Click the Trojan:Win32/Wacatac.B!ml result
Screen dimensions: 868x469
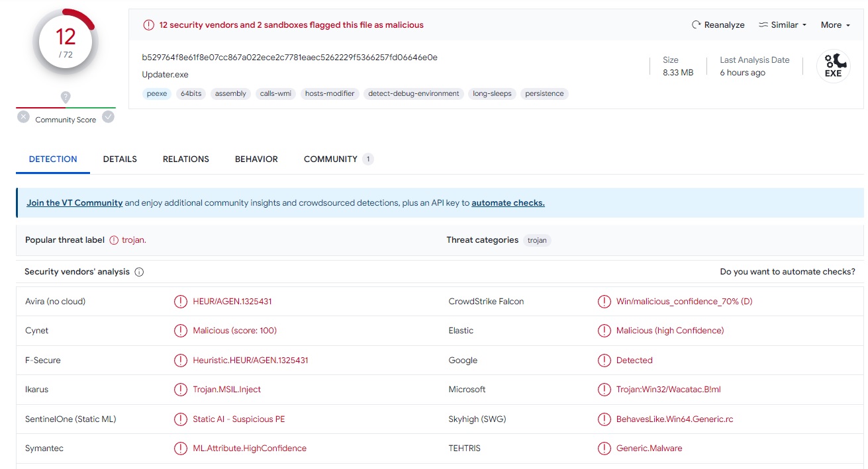click(669, 390)
